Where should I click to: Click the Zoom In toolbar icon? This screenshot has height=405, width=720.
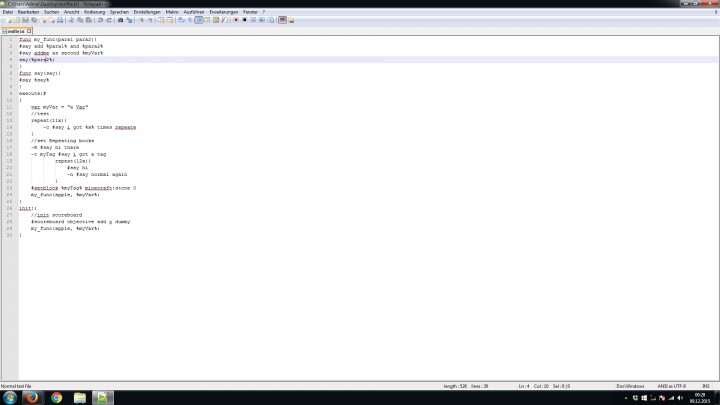[x=140, y=19]
